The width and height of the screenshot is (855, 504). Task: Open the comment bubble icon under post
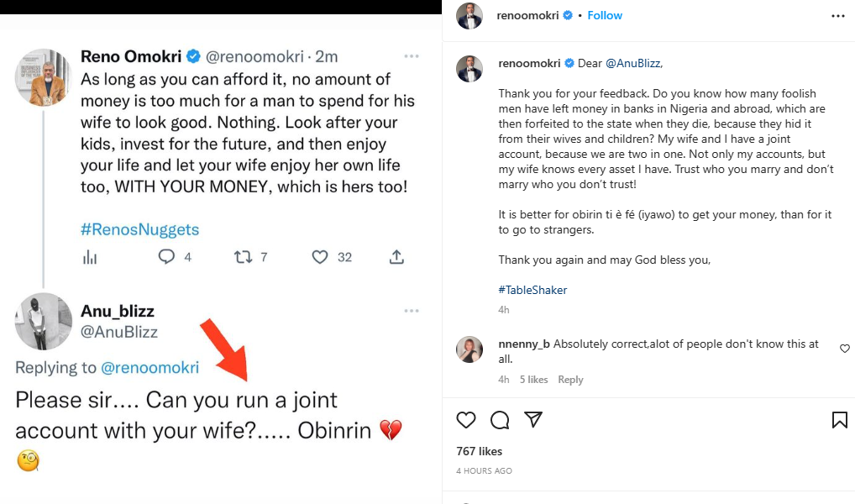pyautogui.click(x=500, y=419)
